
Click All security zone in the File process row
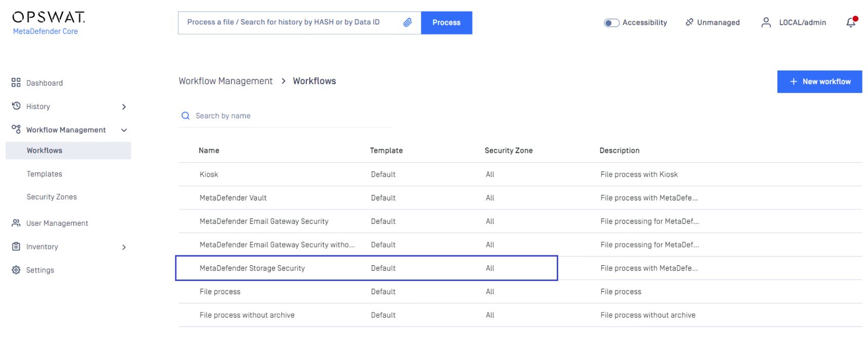pos(490,292)
